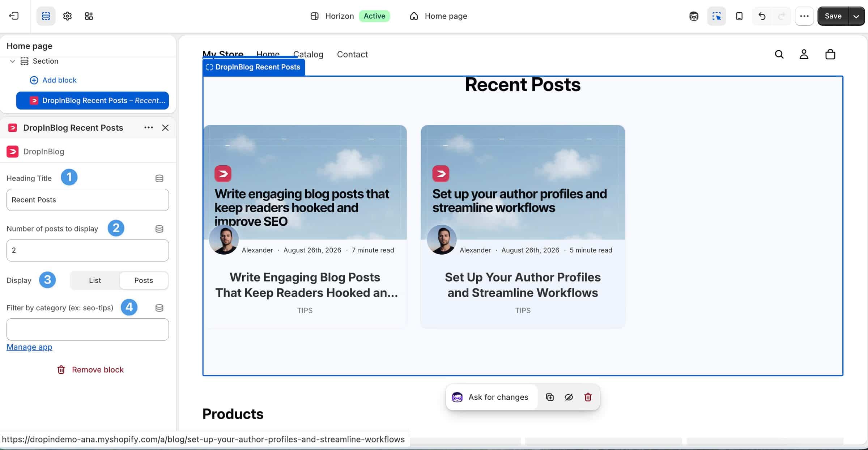The width and height of the screenshot is (868, 450).
Task: Open the Set up your author profiles thumbnail
Action: 523,182
